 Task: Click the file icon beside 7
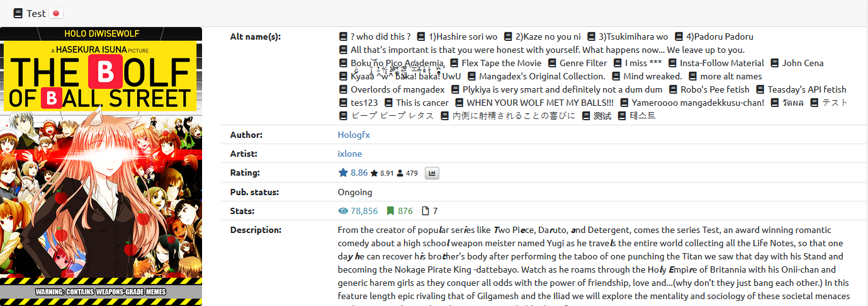425,211
